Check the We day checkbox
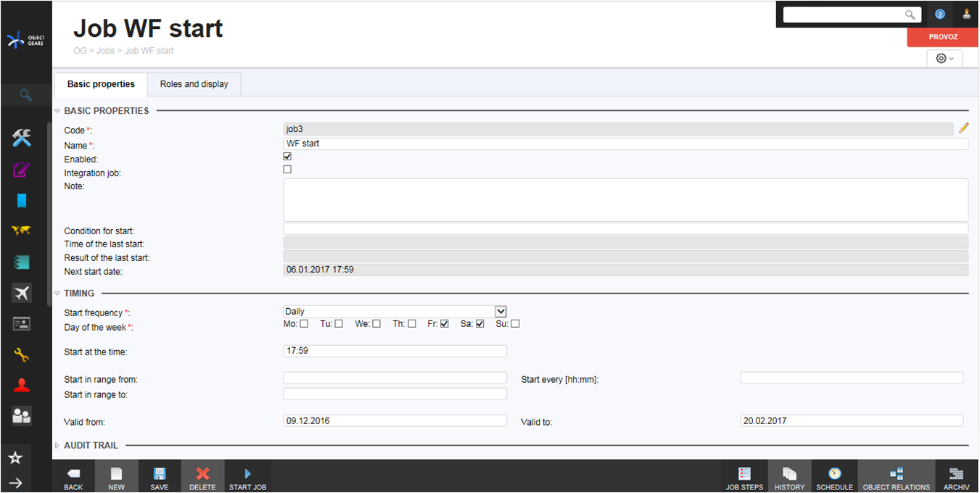Screen dimensions: 980x493 click(376, 324)
